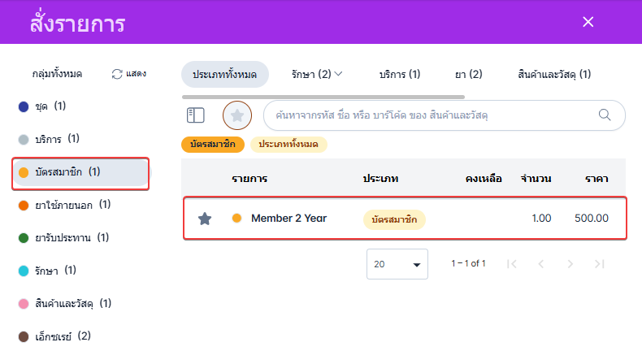Image resolution: width=642 pixels, height=364 pixels.
Task: Toggle the side panel layout icon
Action: (195, 115)
